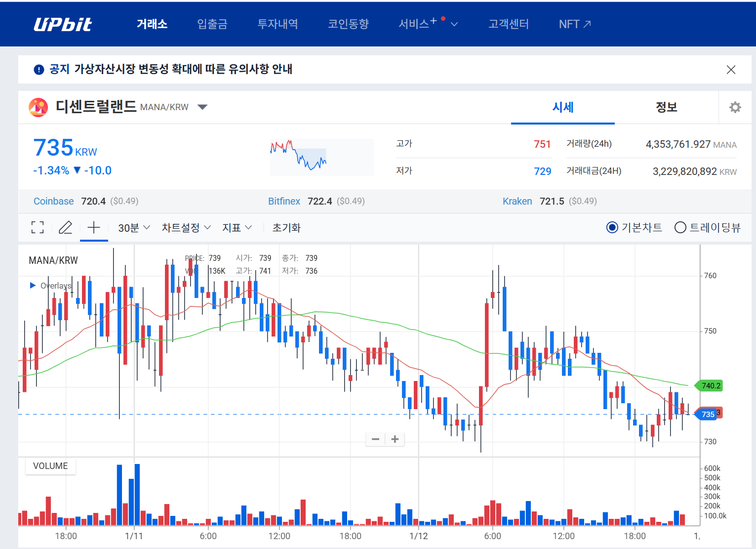Viewport: 756px width, 549px height.
Task: Expand the Overlays triangle
Action: [33, 286]
